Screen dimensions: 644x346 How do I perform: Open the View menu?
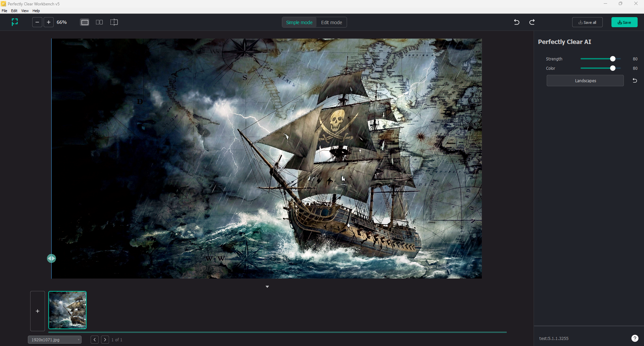(x=25, y=11)
